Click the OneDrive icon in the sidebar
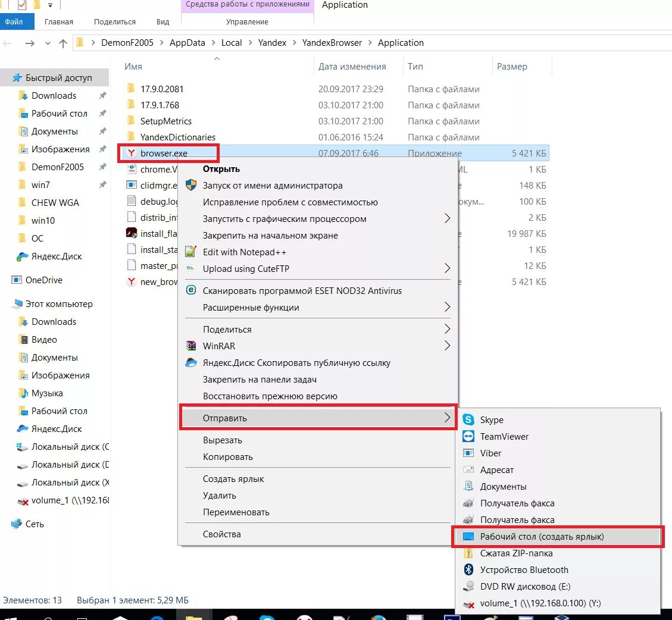Image resolution: width=672 pixels, height=620 pixels. point(16,280)
